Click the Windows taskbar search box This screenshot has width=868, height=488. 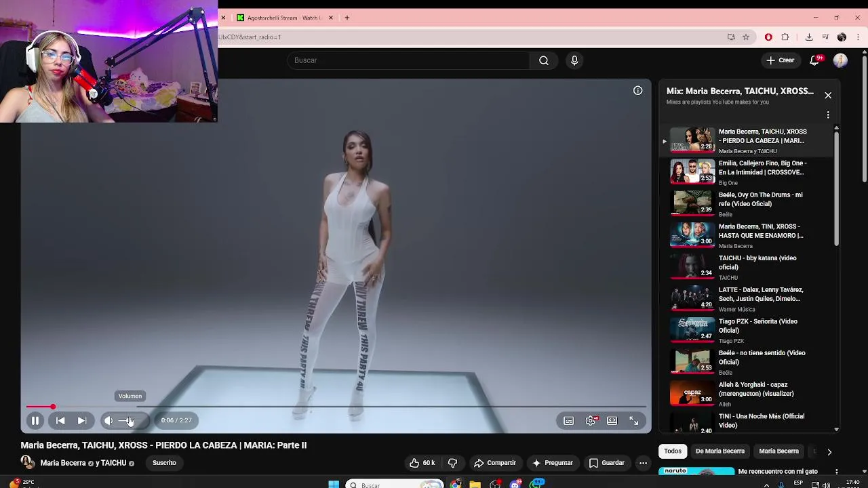(394, 485)
